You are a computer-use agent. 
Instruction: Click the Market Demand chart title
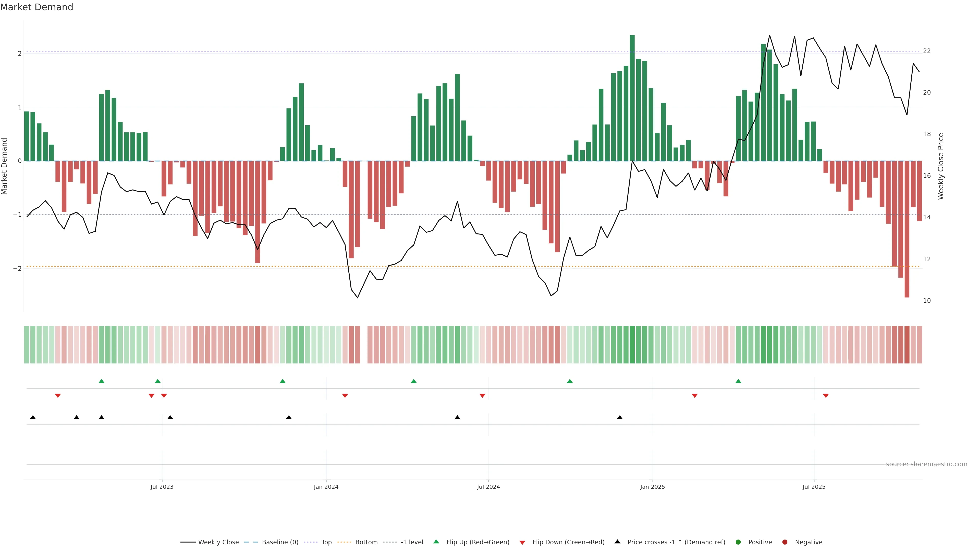[36, 7]
